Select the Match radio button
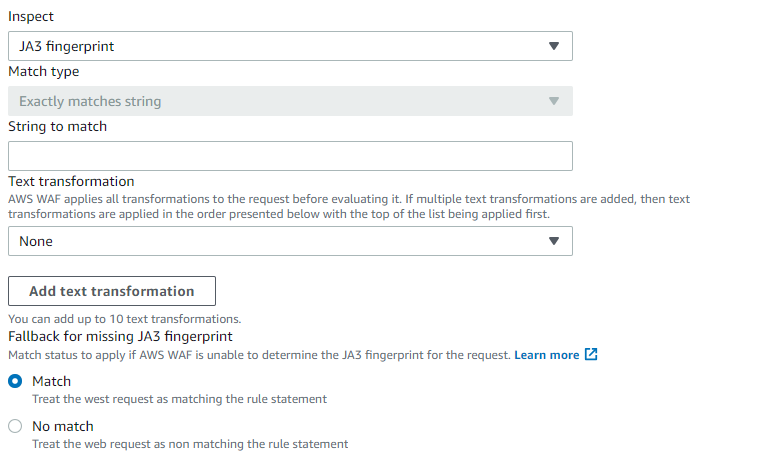The image size is (771, 464). (x=15, y=381)
